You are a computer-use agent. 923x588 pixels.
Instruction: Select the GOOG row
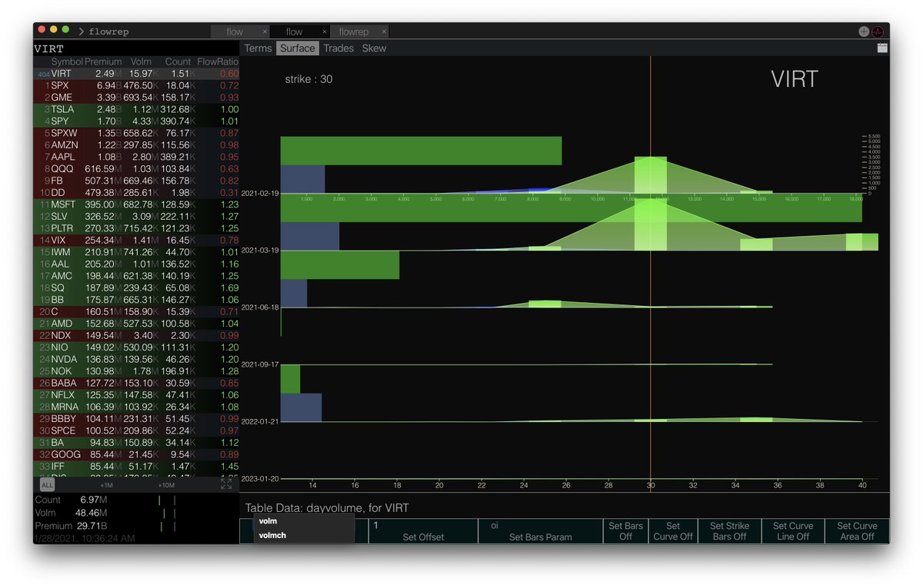coord(136,454)
